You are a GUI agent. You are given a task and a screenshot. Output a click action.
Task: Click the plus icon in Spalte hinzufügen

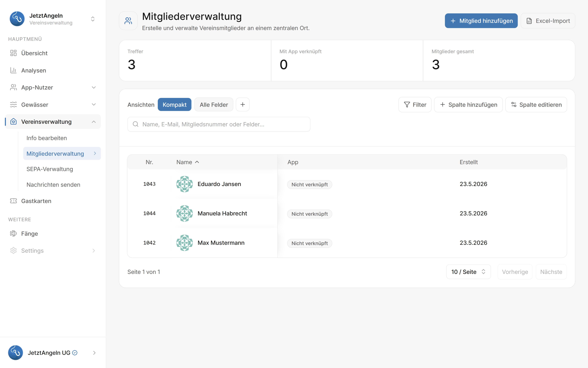(x=443, y=104)
